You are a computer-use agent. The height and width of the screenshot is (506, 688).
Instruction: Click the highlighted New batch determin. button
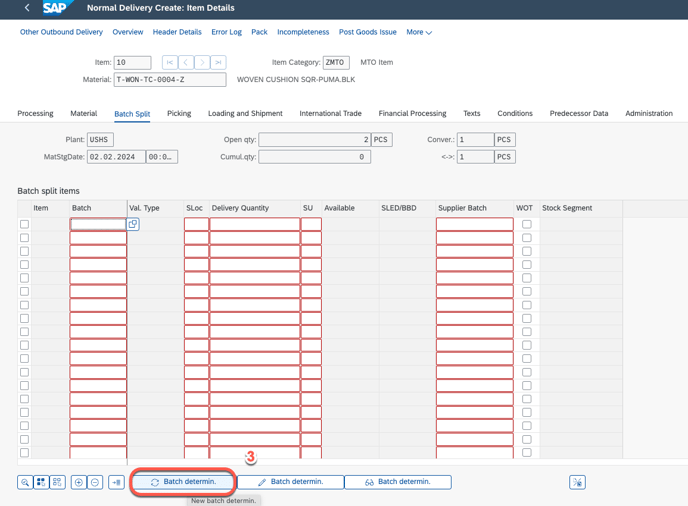tap(183, 482)
